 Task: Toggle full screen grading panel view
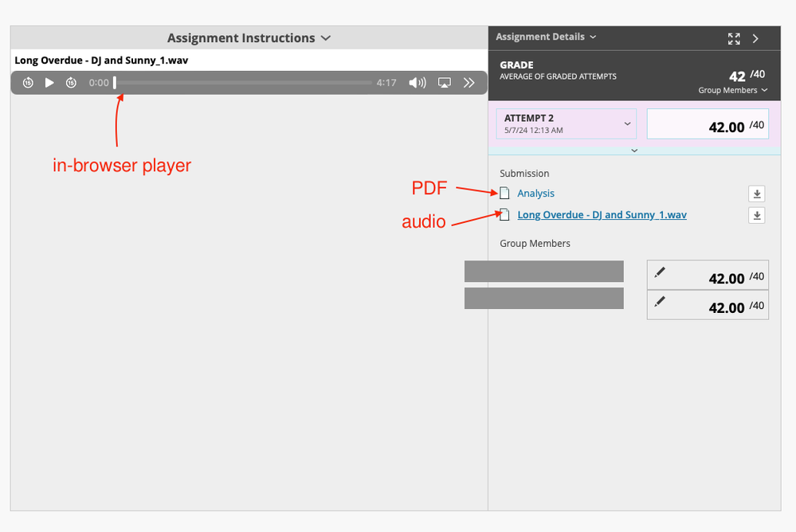(734, 38)
